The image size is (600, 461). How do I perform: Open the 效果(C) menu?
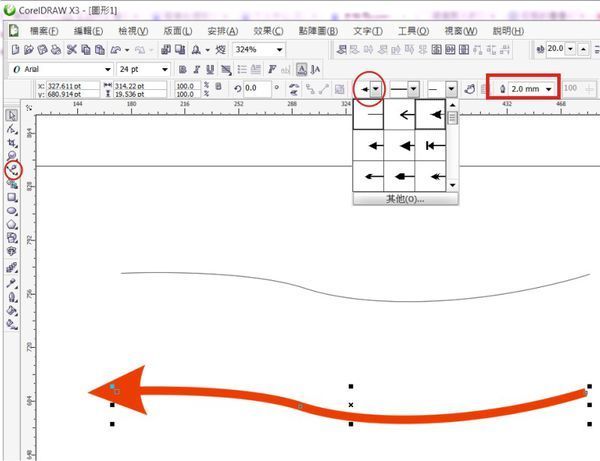tap(268, 31)
